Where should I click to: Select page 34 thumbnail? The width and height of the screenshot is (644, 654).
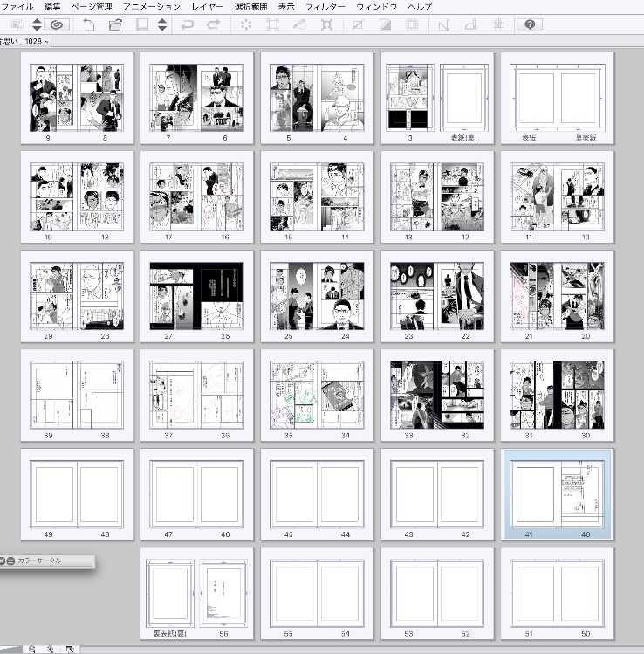pyautogui.click(x=340, y=395)
